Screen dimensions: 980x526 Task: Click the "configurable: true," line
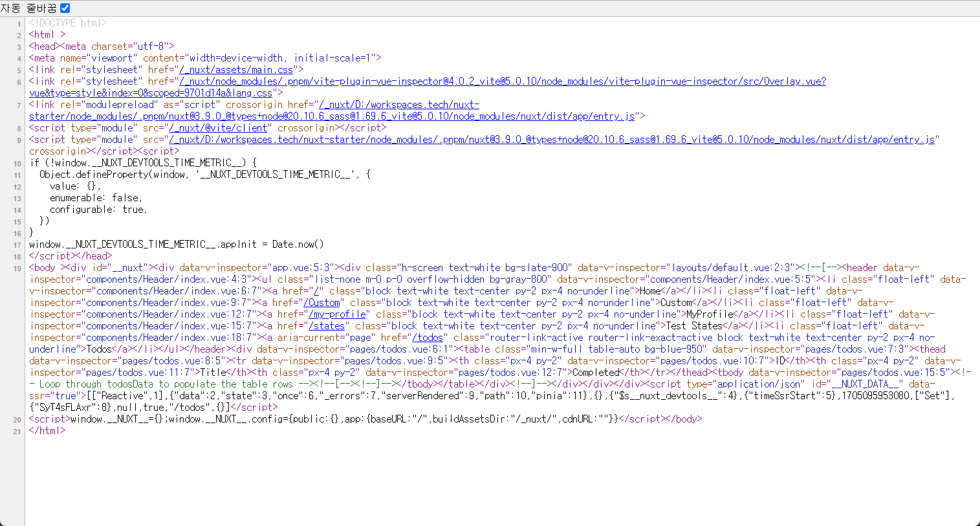99,209
